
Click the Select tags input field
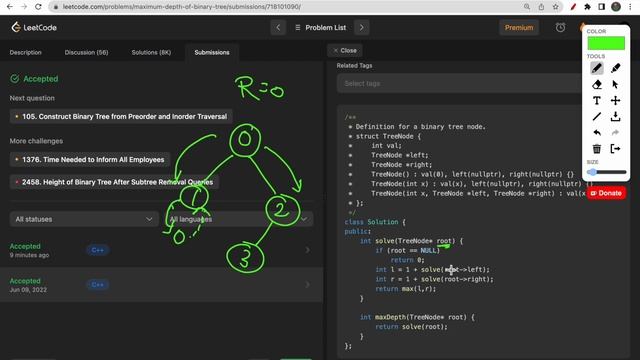tap(459, 84)
